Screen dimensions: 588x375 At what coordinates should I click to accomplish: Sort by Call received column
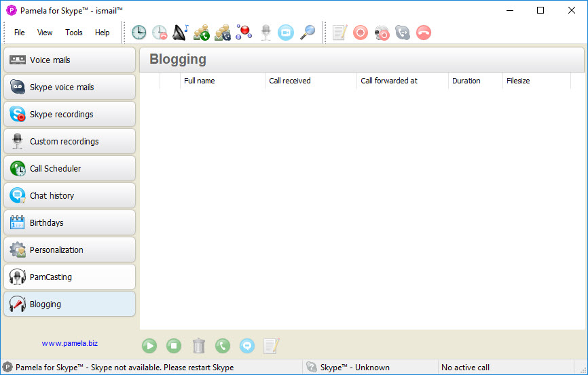point(311,81)
